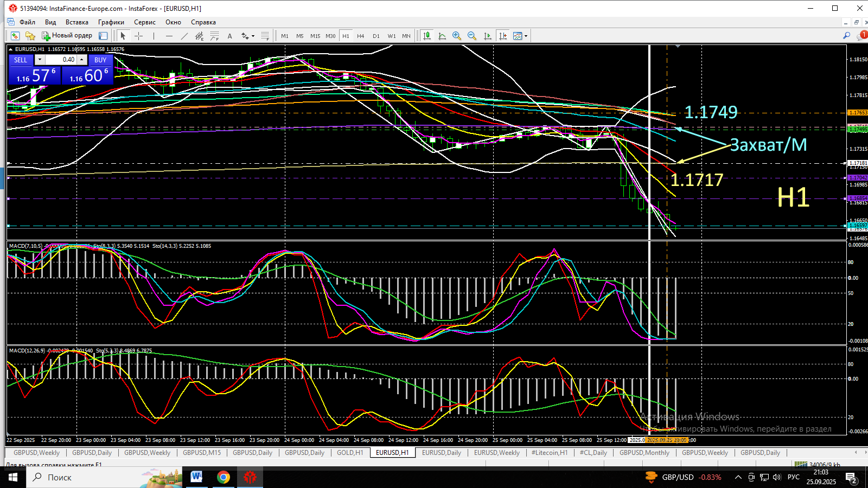Screen dimensions: 868x488
Task: Increase lot volume with up arrow
Action: tap(82, 60)
